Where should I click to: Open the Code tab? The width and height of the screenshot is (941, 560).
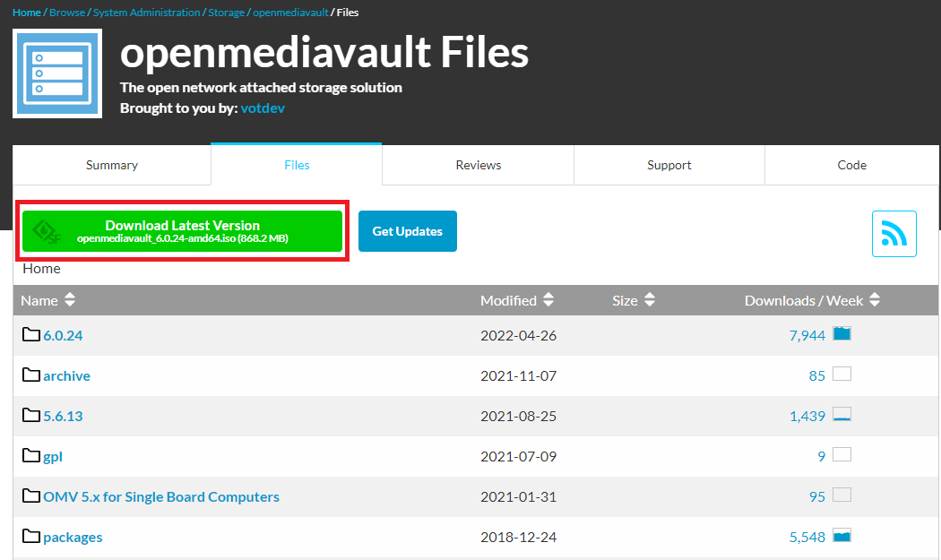point(851,165)
